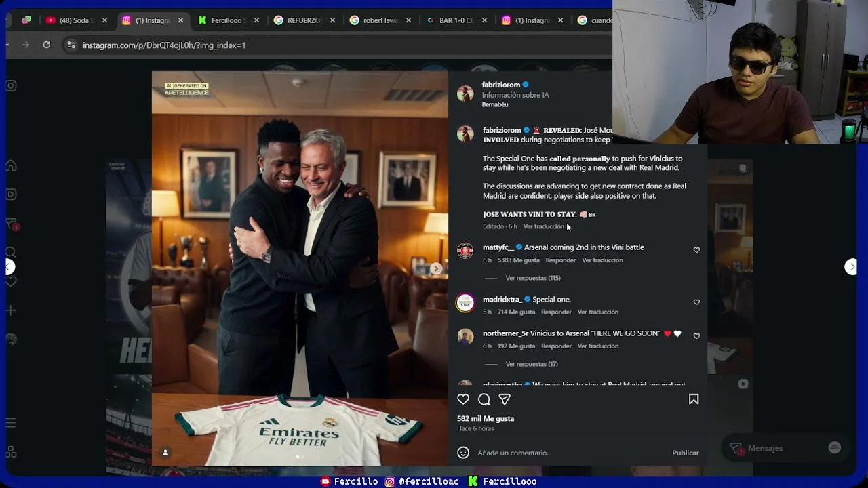Image resolution: width=868 pixels, height=488 pixels.
Task: Open the Meta apps grid icon in the sidebar
Action: [x=11, y=452]
